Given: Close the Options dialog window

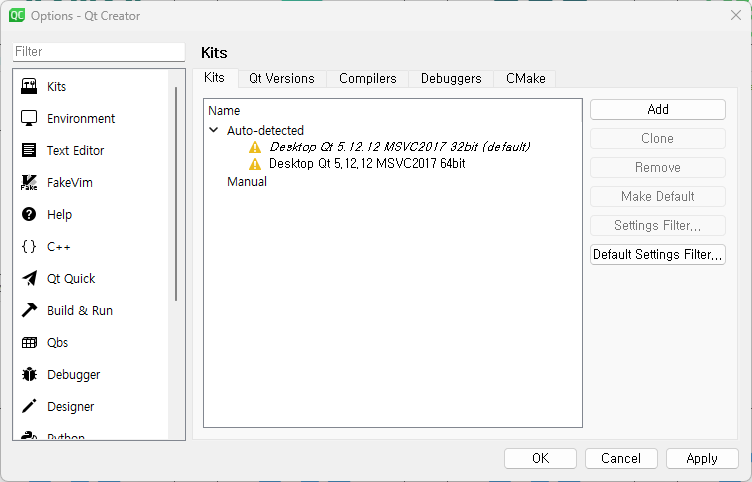Looking at the screenshot, I should (736, 15).
